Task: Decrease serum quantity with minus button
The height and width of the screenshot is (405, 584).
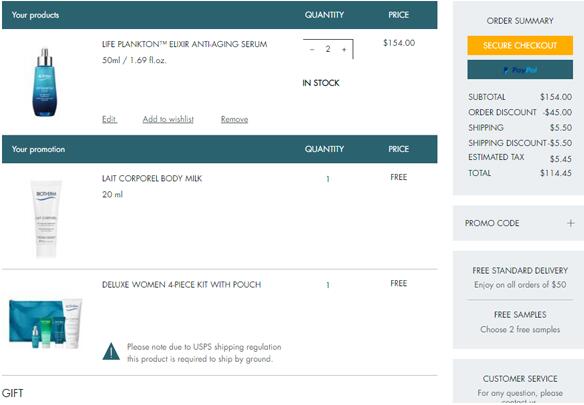Action: pos(312,49)
